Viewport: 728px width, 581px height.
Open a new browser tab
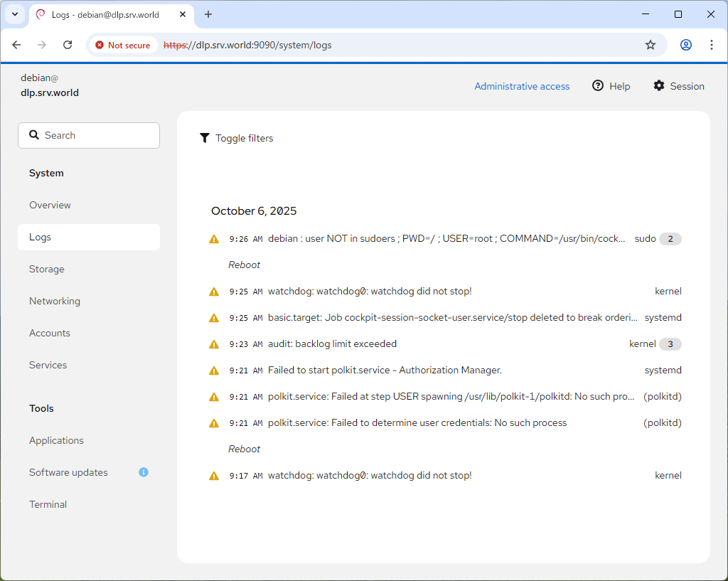208,14
